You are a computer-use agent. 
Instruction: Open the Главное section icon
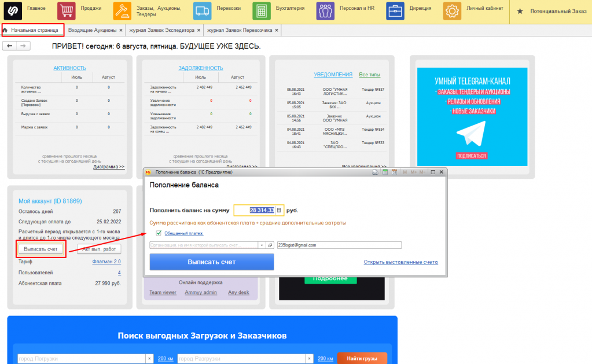point(13,10)
